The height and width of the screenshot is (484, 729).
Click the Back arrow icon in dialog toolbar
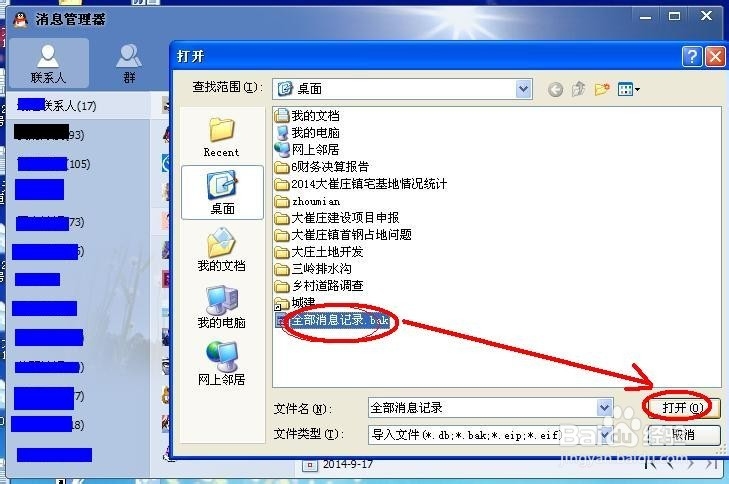(555, 89)
